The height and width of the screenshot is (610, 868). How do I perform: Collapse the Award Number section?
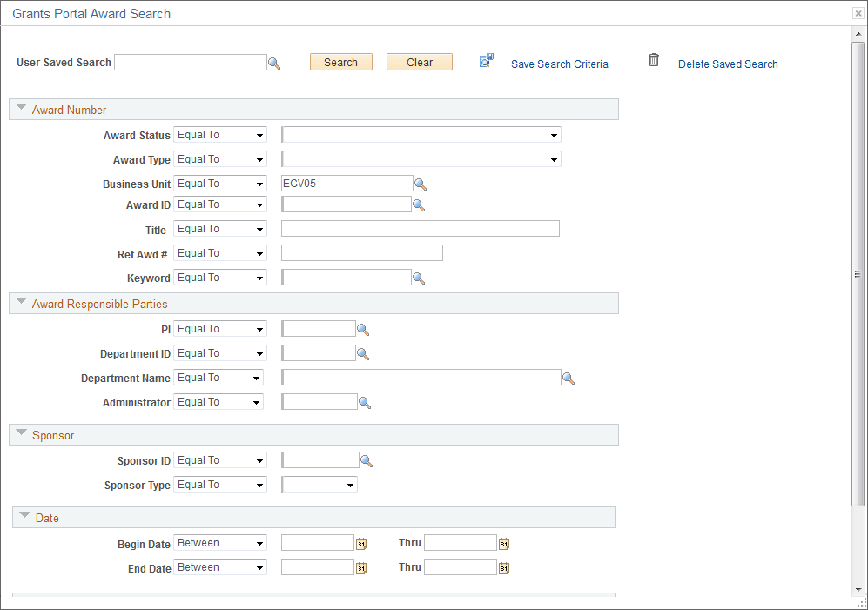21,107
